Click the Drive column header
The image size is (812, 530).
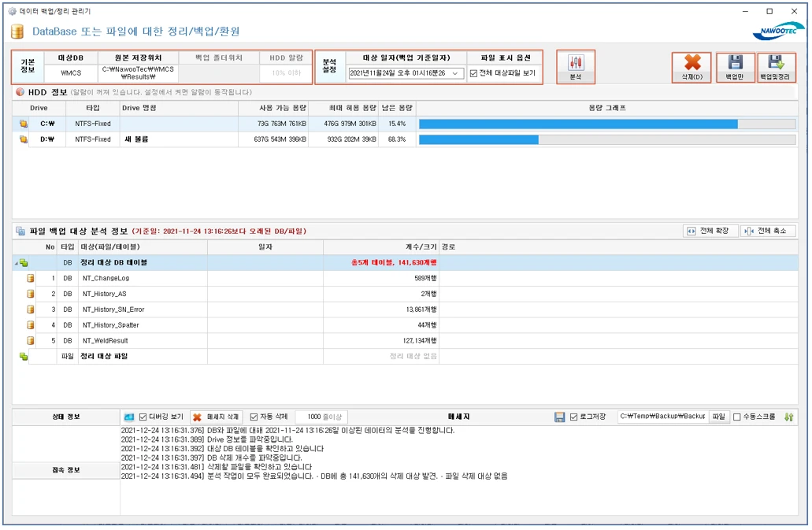tap(39, 108)
